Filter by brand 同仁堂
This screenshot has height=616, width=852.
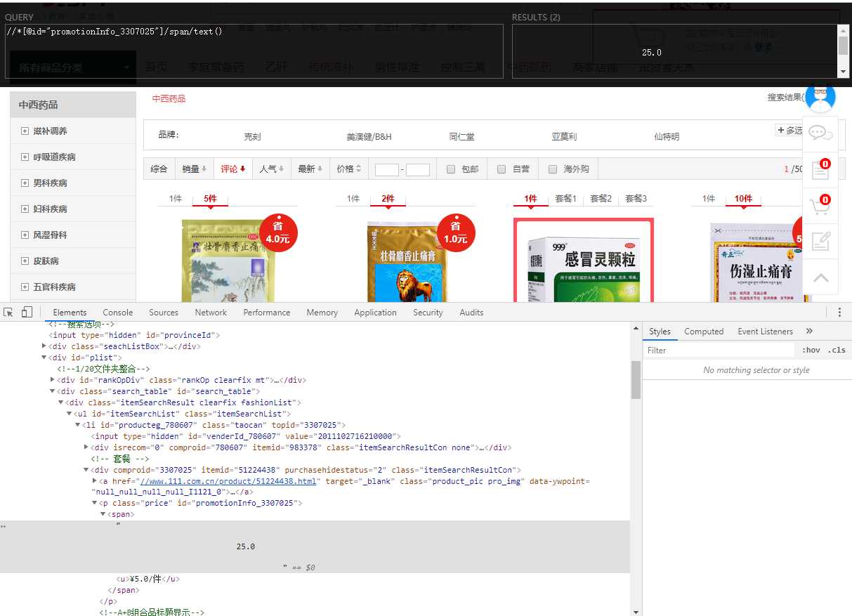pos(461,137)
